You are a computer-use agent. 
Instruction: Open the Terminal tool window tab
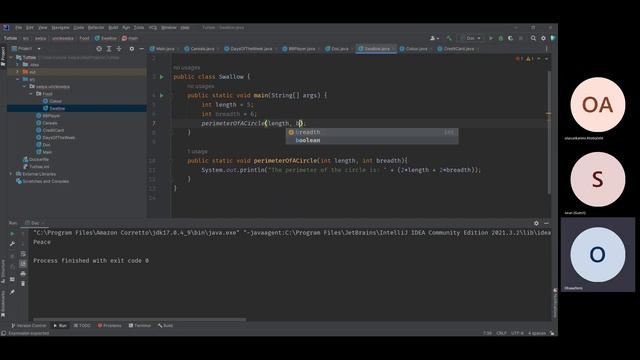(140, 326)
